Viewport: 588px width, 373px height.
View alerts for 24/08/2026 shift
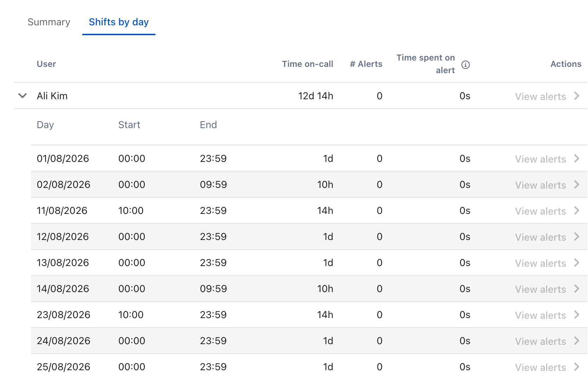541,341
